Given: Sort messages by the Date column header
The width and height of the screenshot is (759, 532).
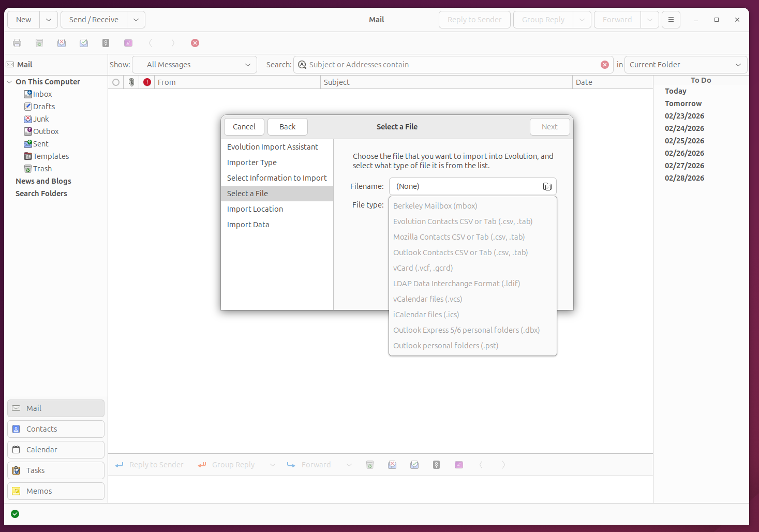Looking at the screenshot, I should (x=613, y=82).
